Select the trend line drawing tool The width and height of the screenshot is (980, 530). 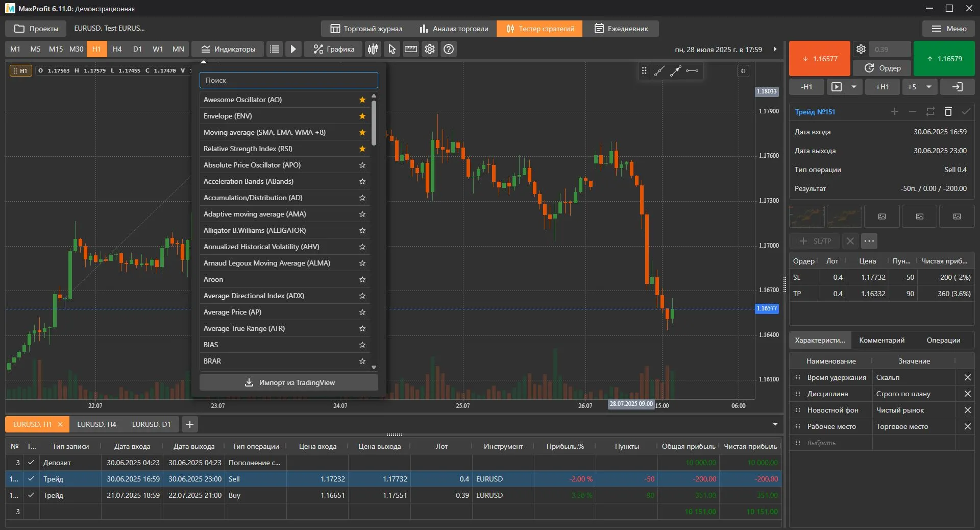click(659, 71)
